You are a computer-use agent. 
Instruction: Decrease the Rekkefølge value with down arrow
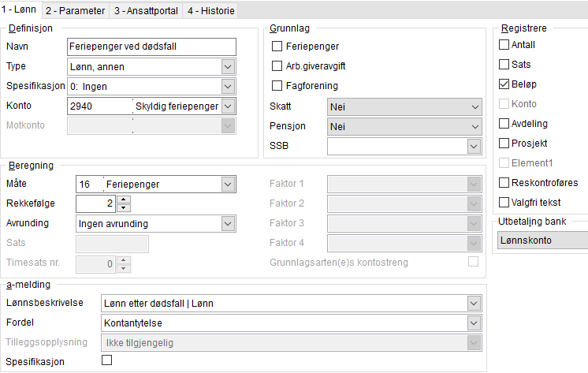pos(124,208)
